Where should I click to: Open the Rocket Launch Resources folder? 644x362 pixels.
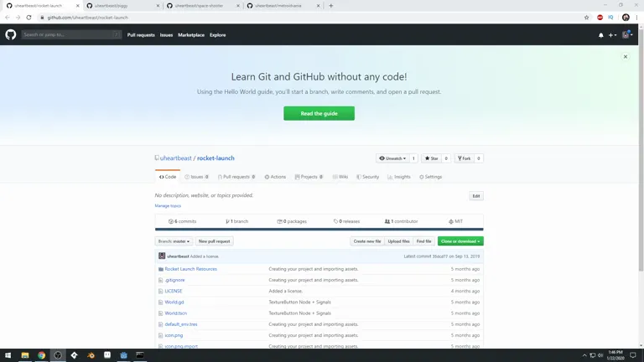click(x=190, y=269)
